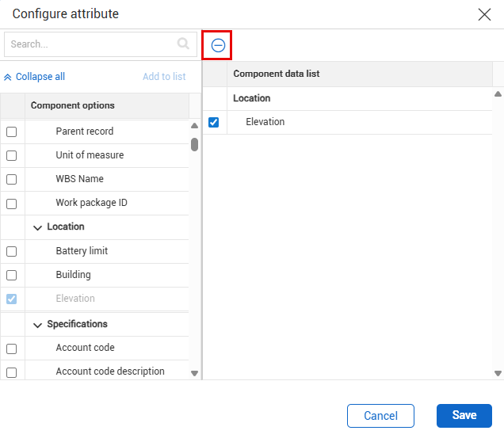Image resolution: width=504 pixels, height=442 pixels.
Task: Click the search magnifier icon
Action: tap(184, 44)
